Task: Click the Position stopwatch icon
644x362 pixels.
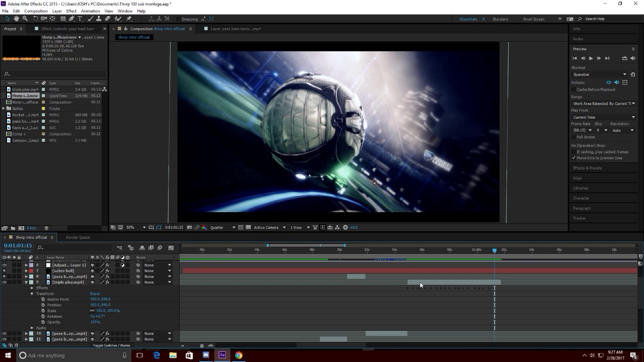Action: (43, 305)
